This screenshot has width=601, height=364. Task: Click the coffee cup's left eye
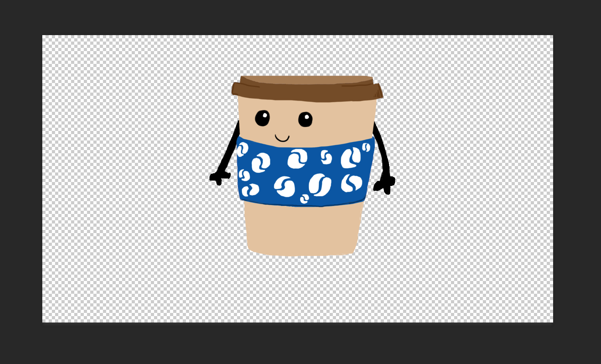pos(262,118)
